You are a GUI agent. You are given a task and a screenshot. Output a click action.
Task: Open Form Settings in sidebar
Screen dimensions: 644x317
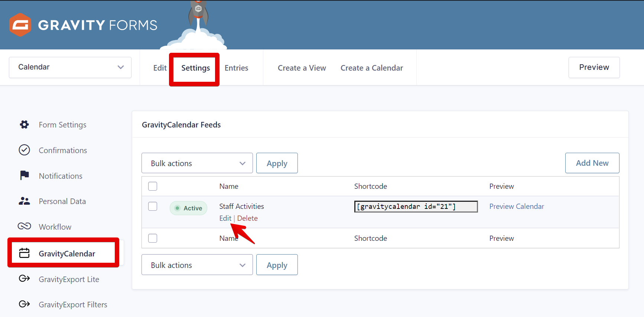[63, 125]
